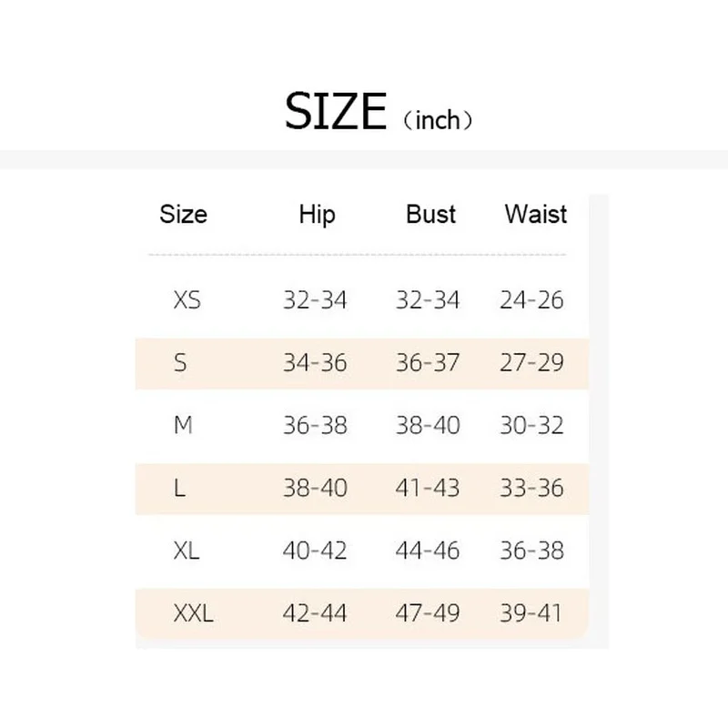728x728 pixels.
Task: Click the XXL hip value 42-44
Action: [315, 614]
